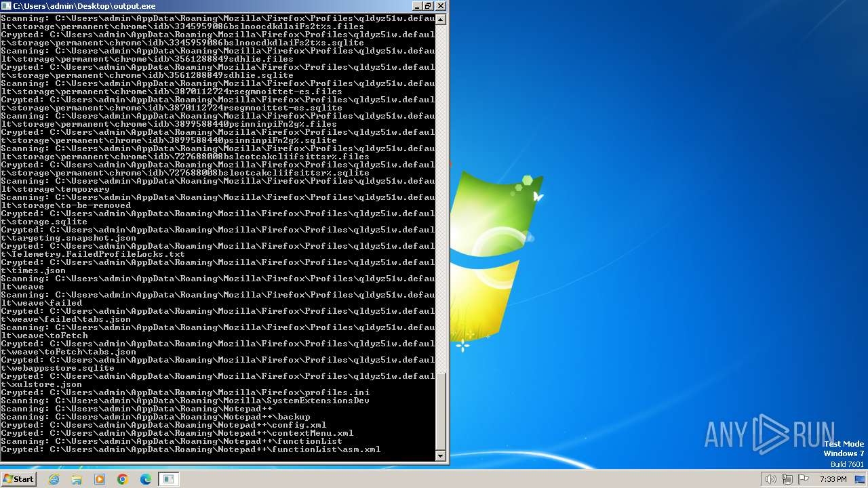This screenshot has height=488, width=868.
Task: Select the output.exe console taskbar button
Action: [168, 479]
